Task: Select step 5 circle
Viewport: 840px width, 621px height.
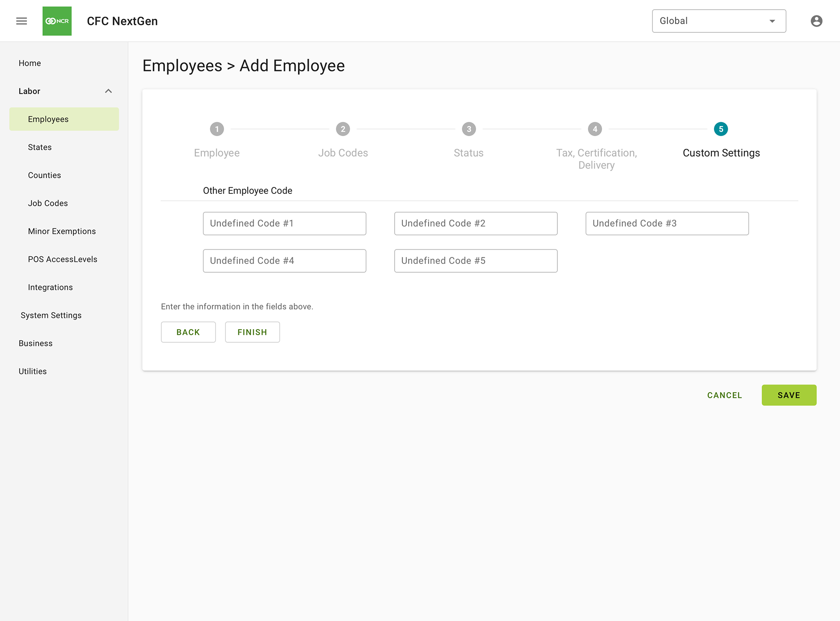Action: click(721, 129)
